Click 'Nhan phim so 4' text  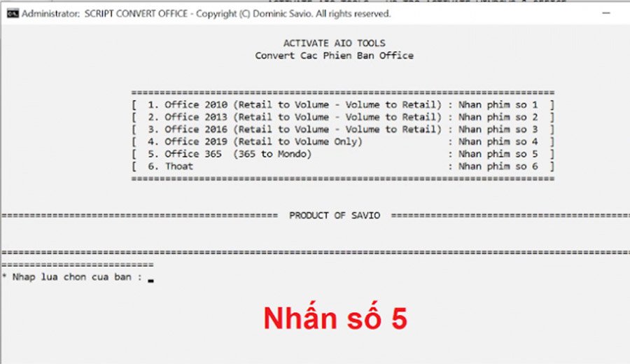tap(498, 142)
